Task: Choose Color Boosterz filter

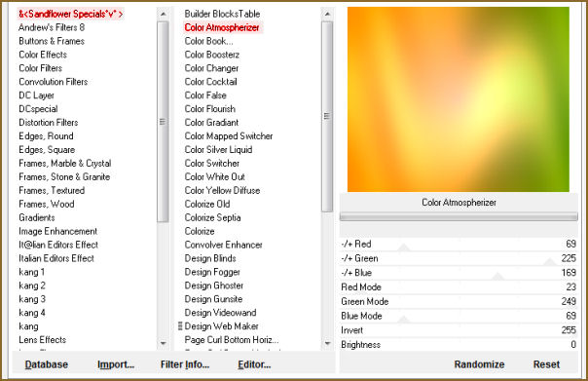Action: (212, 55)
